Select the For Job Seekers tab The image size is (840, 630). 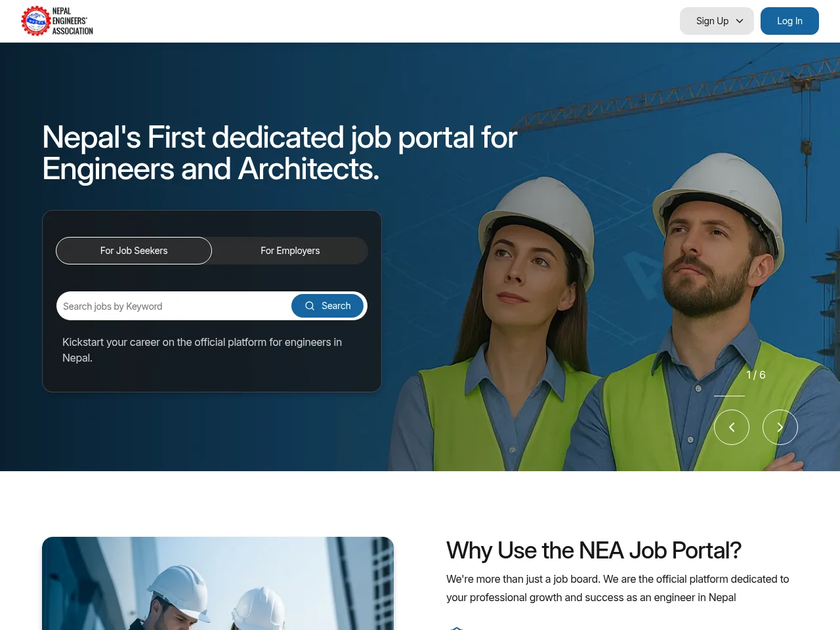tap(134, 251)
